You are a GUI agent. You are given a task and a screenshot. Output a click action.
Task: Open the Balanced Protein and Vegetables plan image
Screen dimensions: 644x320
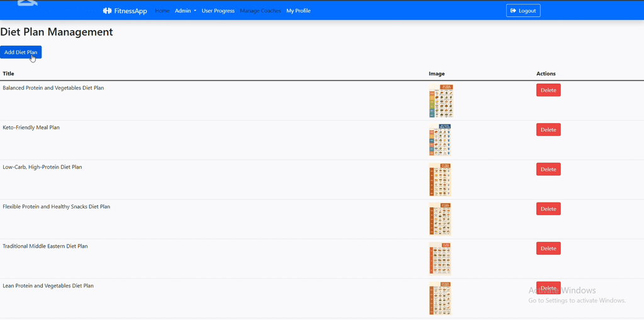click(x=441, y=101)
